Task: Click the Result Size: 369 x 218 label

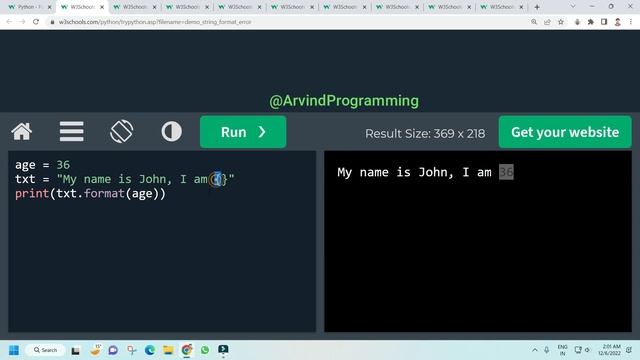Action: pos(425,133)
